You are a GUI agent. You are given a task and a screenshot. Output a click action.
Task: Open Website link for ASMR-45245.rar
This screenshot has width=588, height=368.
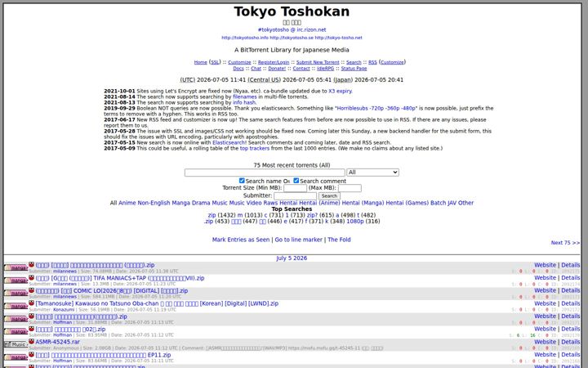[x=546, y=342]
